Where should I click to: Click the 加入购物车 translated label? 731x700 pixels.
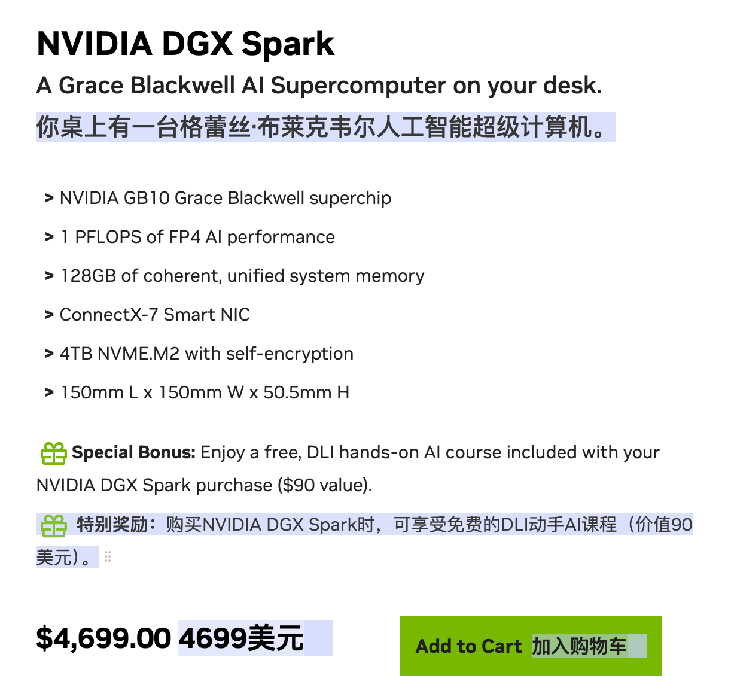click(x=579, y=646)
